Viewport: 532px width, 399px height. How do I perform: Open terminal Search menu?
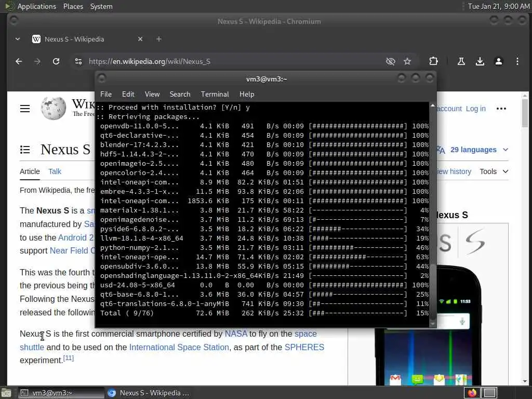(180, 95)
